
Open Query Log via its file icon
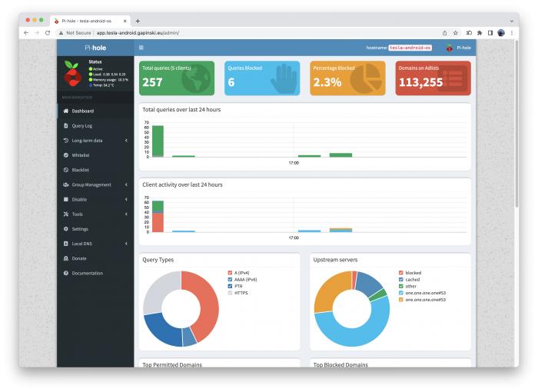(x=66, y=125)
